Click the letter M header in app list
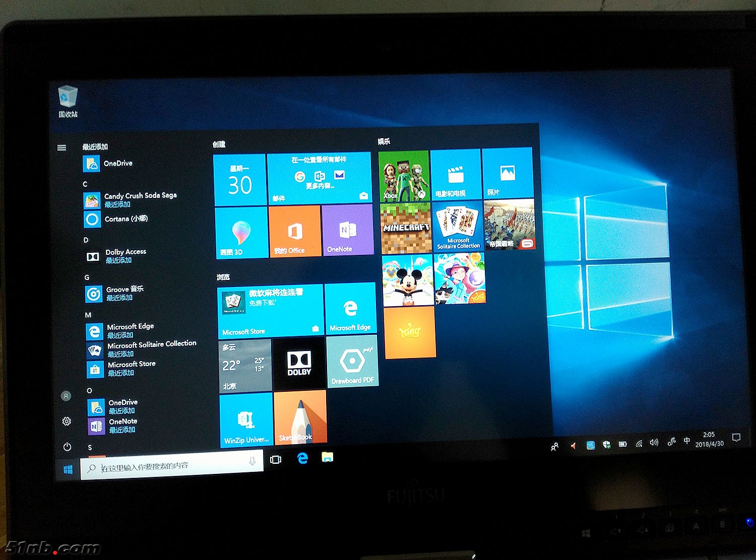Viewport: 756px width, 560px height. (x=88, y=315)
